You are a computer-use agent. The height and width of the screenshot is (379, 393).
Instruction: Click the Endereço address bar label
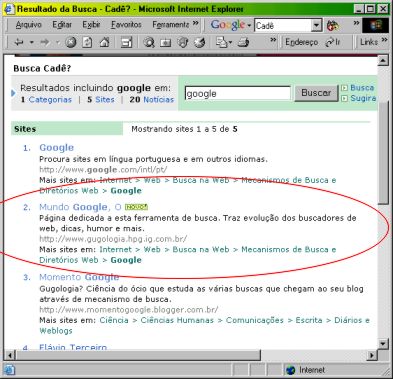(301, 42)
